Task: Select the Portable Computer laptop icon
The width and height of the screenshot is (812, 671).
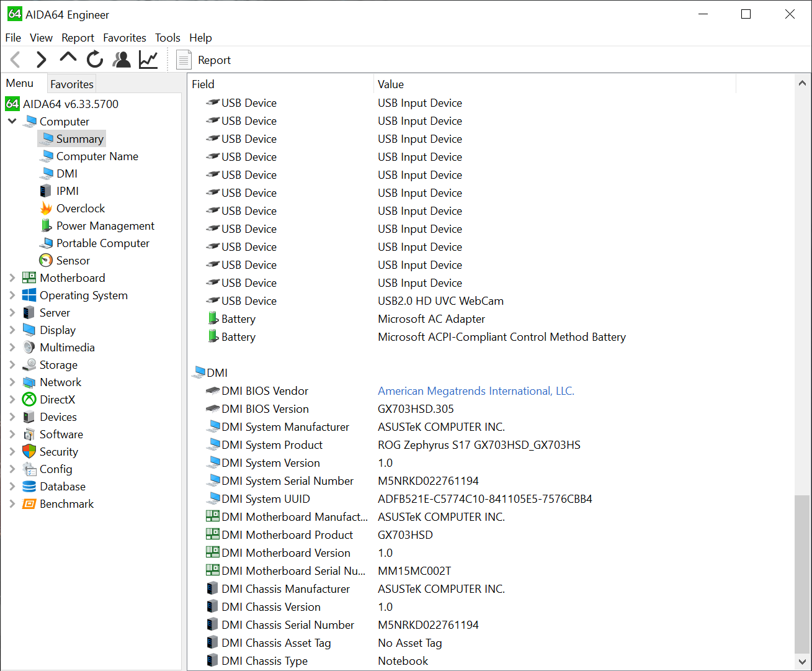Action: coord(47,243)
